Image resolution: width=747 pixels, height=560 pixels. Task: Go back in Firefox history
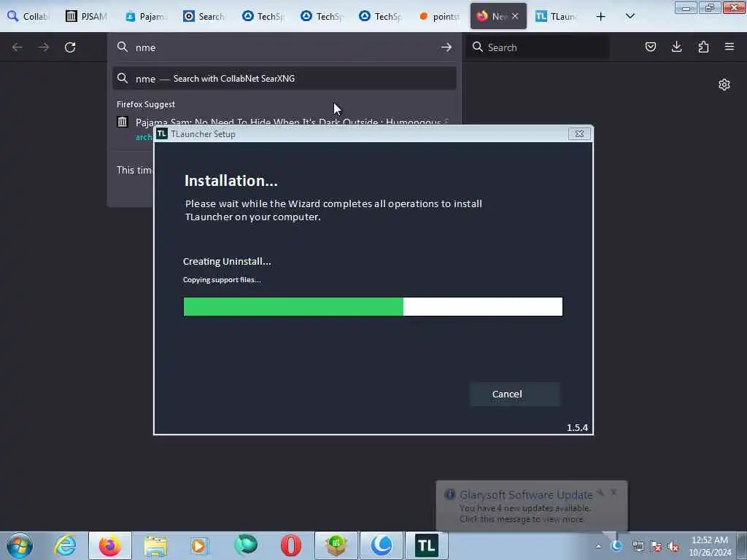[x=18, y=47]
